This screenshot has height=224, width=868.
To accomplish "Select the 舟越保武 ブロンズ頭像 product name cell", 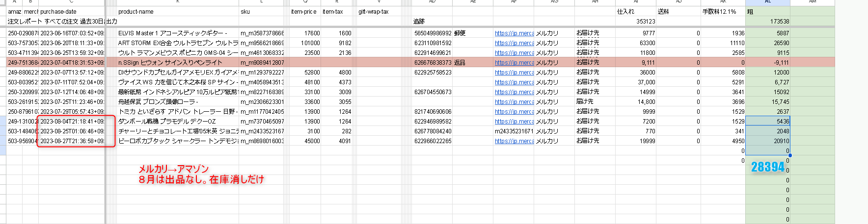I will [178, 102].
